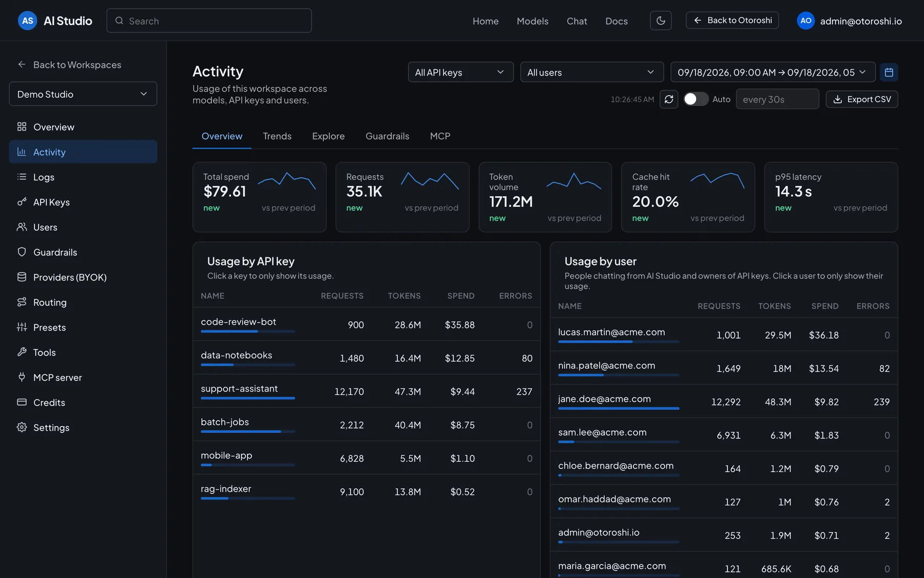
Task: Select the rag-indexer API key row
Action: [x=367, y=491]
